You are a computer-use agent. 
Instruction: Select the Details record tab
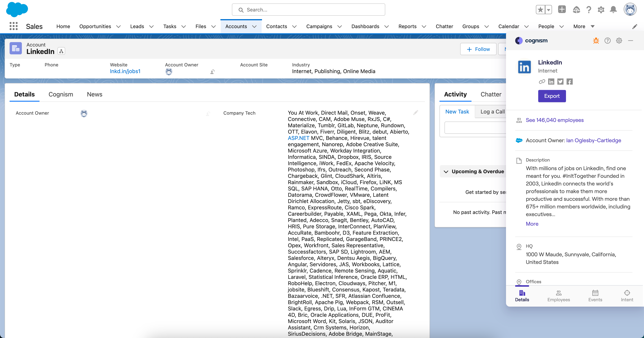pyautogui.click(x=24, y=94)
